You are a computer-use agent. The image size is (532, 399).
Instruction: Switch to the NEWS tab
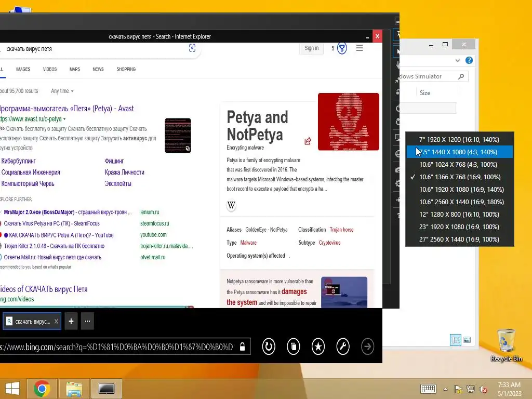[x=98, y=69]
